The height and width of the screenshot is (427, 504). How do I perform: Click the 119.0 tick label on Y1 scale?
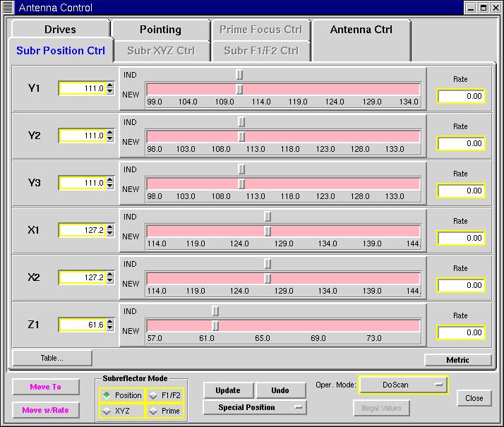[298, 102]
